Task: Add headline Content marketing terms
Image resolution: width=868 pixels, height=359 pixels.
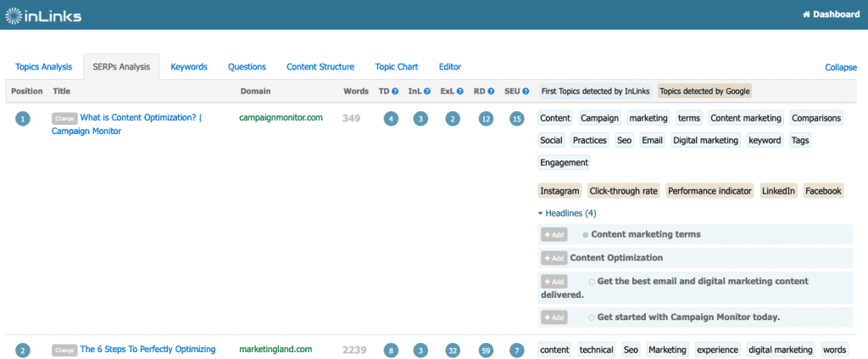Action: pyautogui.click(x=554, y=235)
